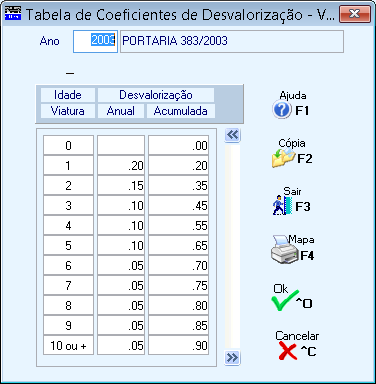The height and width of the screenshot is (384, 376).
Task: Edit Acumulada cell .20 for age 1
Action: click(x=179, y=165)
